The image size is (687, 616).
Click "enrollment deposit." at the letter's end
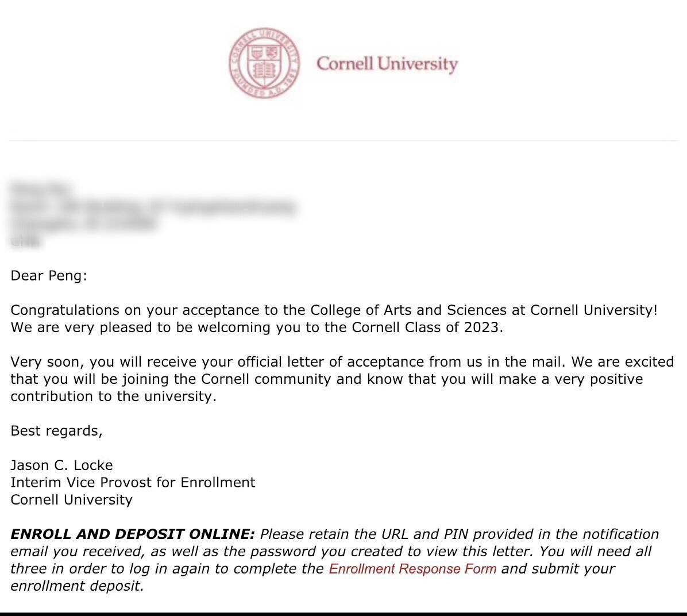[77, 586]
